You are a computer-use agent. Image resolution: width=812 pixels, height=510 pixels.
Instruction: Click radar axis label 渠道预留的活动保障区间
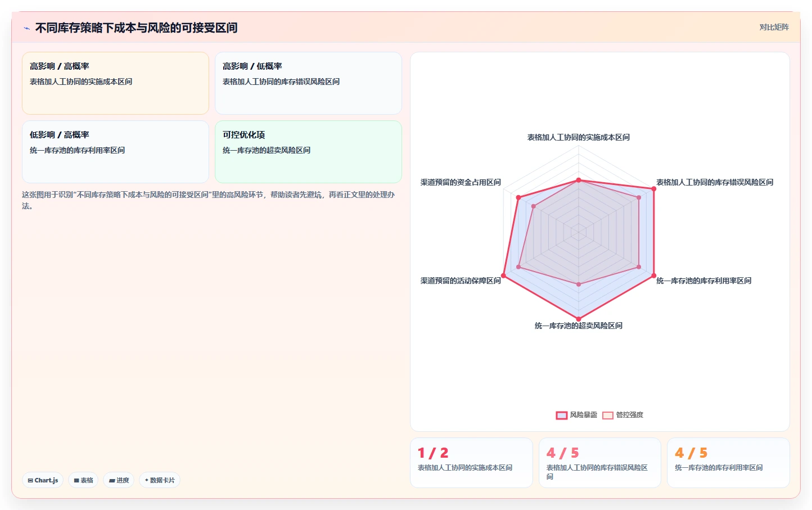pyautogui.click(x=461, y=281)
